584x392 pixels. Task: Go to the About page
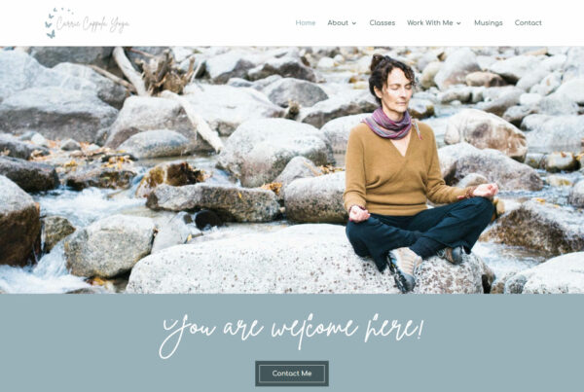338,22
